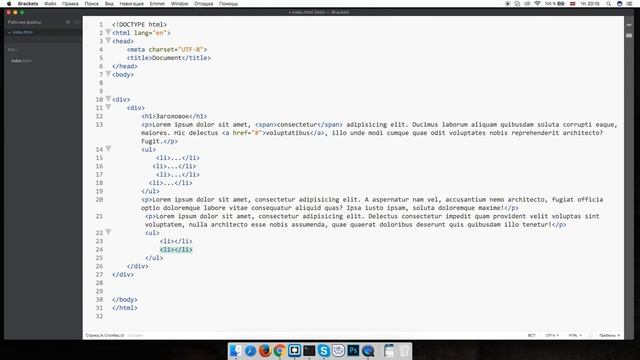Click the highlighted li tag on line 24

tap(176, 249)
